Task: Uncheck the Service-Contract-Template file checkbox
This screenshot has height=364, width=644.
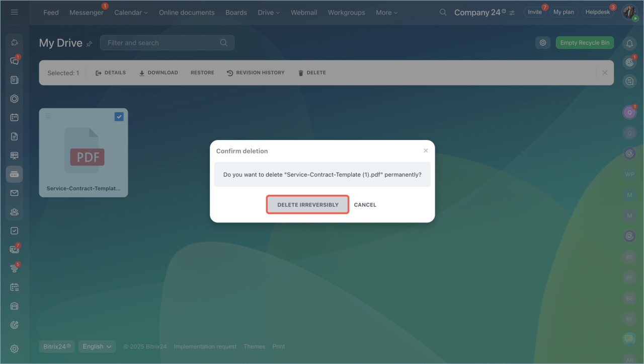Action: [119, 117]
